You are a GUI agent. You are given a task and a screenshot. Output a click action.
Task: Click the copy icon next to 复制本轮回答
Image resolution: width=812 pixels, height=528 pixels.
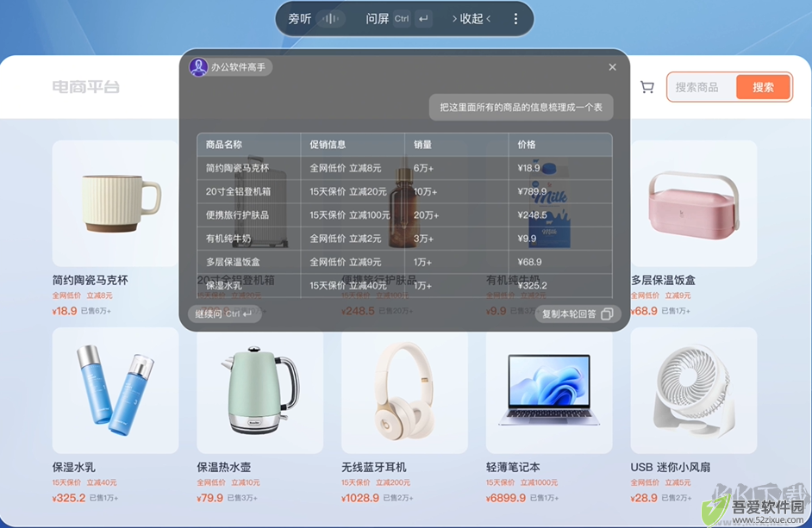(x=607, y=314)
